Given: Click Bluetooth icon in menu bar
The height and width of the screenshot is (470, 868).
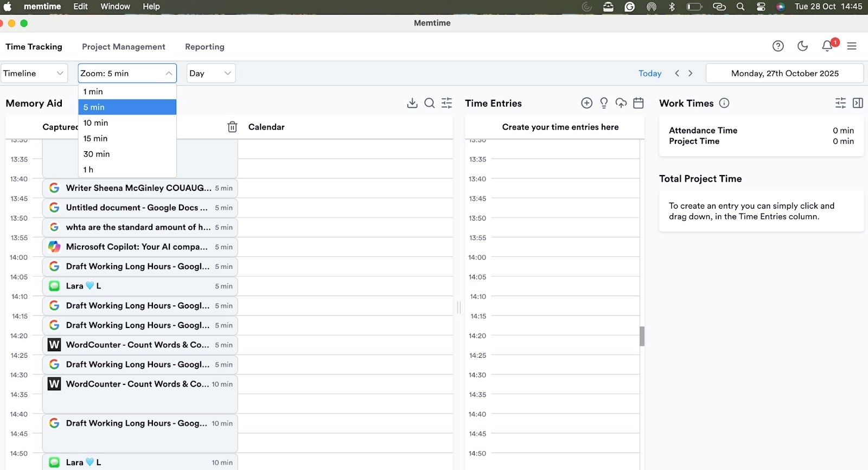Looking at the screenshot, I should click(672, 7).
